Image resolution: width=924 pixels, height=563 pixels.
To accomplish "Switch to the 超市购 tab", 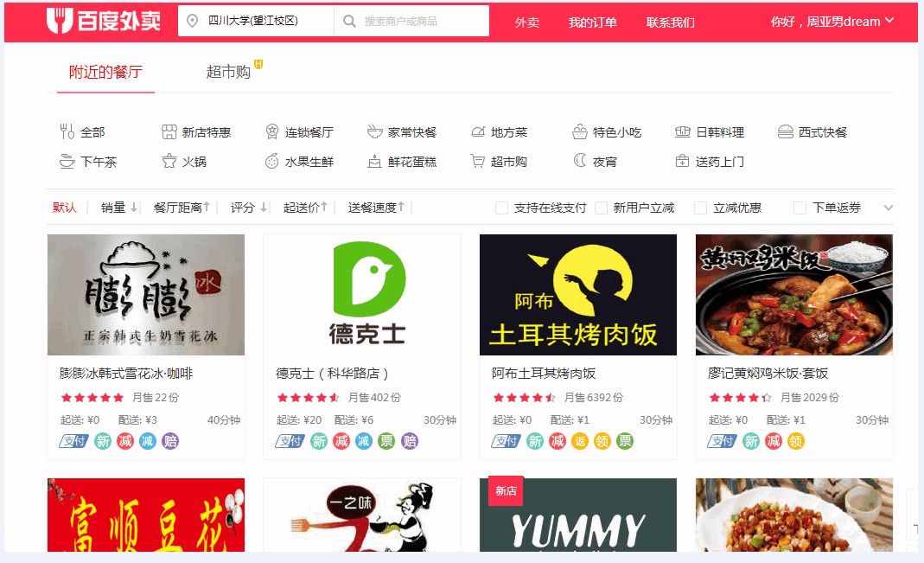I will click(229, 72).
